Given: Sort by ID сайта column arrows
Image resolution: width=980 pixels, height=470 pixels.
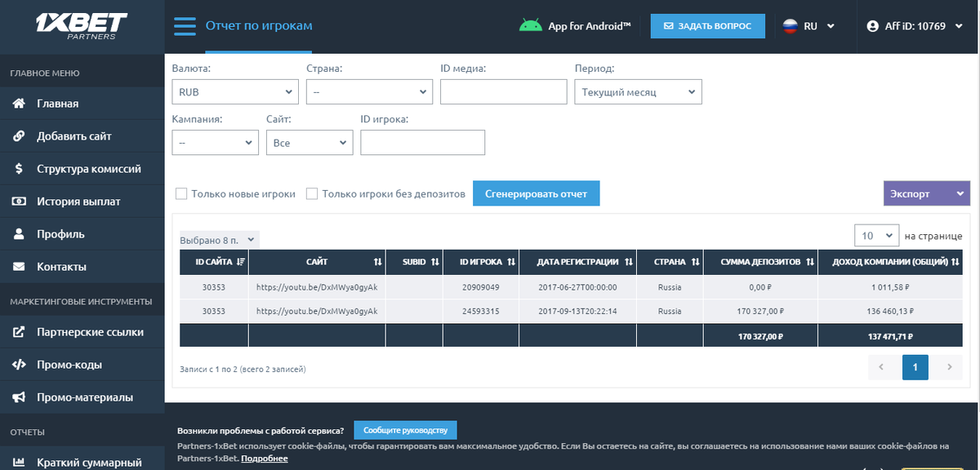Looking at the screenshot, I should click(x=240, y=262).
